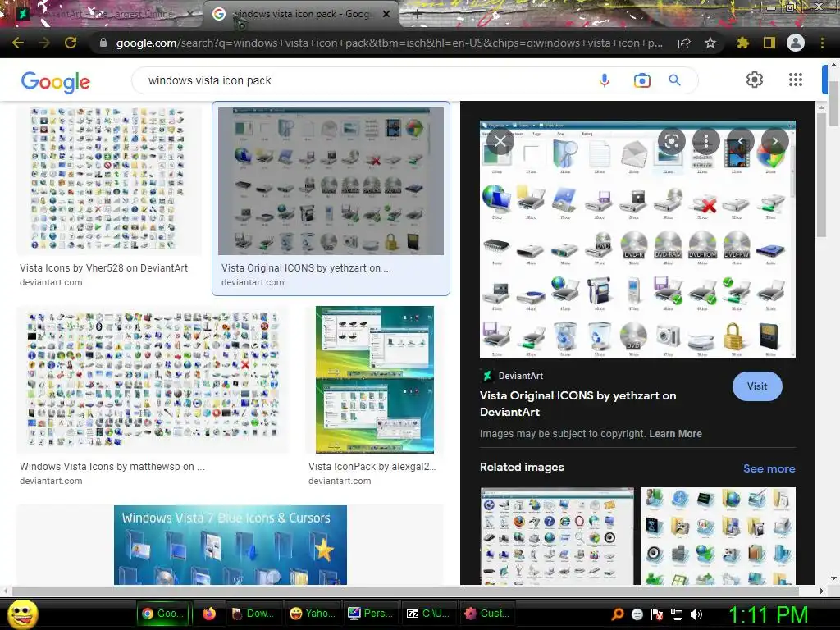The image size is (840, 630).
Task: Start voice search with the microphone icon
Action: click(605, 80)
